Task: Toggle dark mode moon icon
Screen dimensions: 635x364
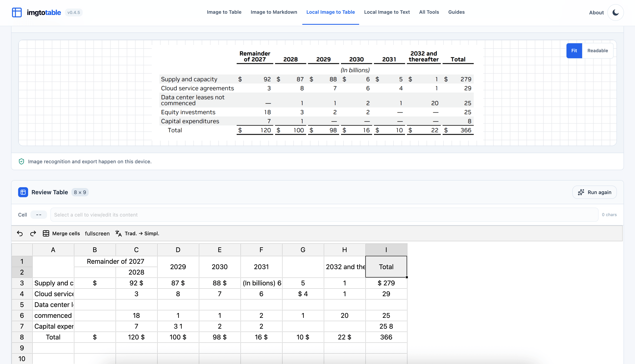Action: point(615,12)
